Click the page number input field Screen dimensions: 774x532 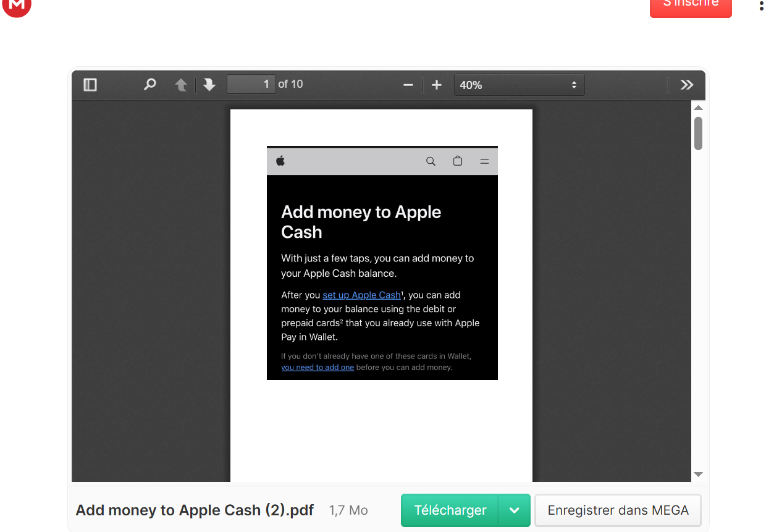point(251,84)
